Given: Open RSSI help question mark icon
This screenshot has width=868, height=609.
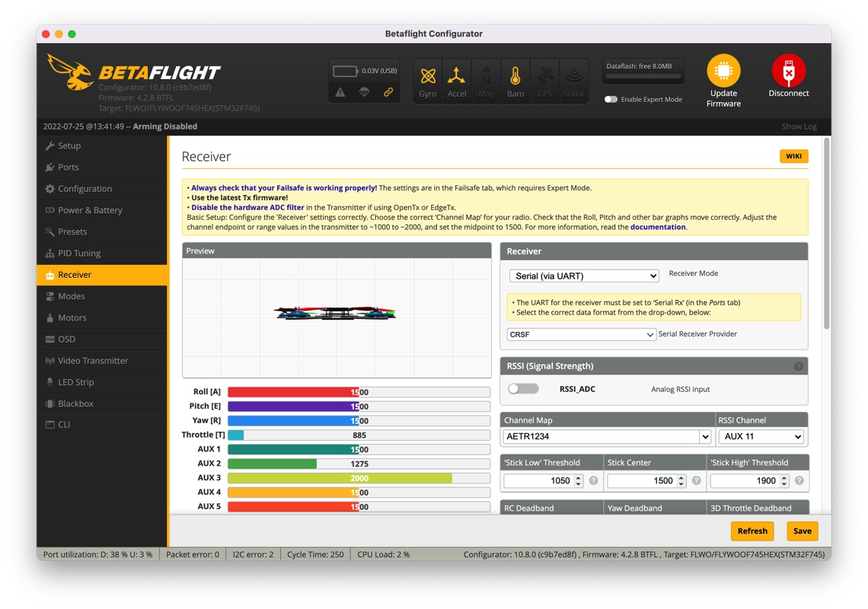Looking at the screenshot, I should 798,366.
